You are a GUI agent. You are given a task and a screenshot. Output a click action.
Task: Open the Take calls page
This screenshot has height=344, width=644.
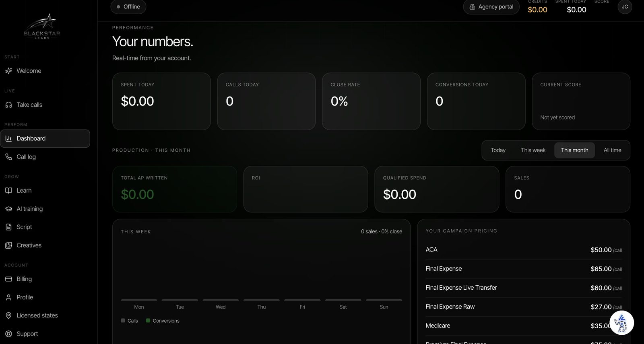pyautogui.click(x=45, y=105)
